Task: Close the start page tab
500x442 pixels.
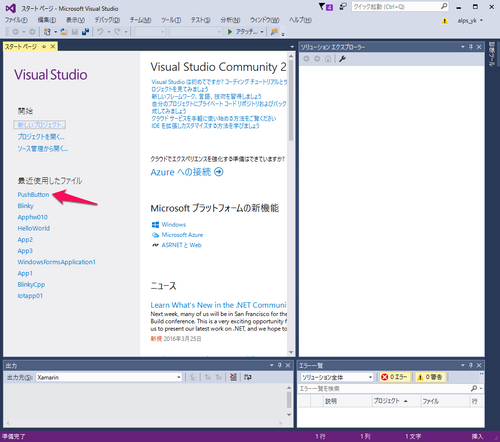Action: click(x=53, y=47)
